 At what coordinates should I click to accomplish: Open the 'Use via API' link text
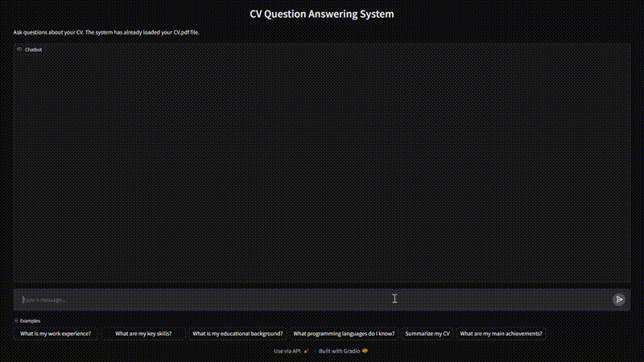pos(287,351)
